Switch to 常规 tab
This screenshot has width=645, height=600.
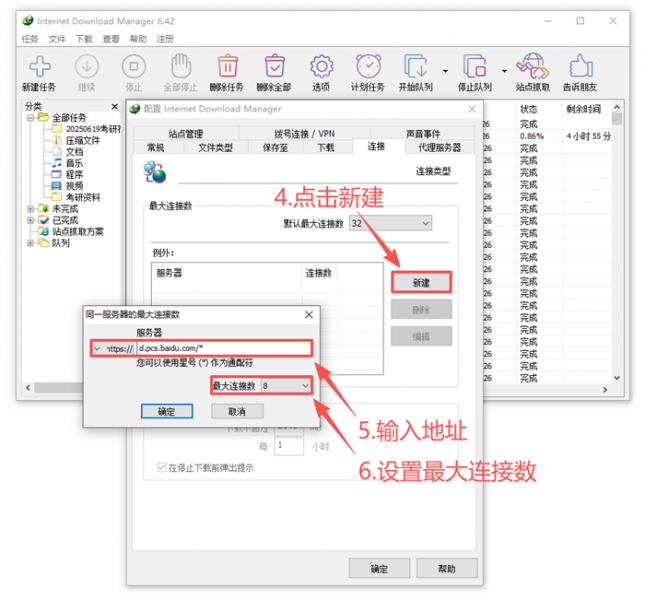[x=156, y=147]
